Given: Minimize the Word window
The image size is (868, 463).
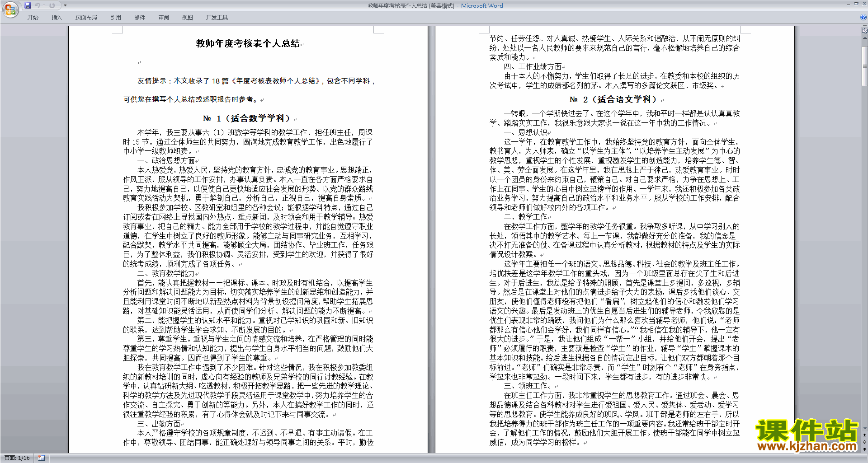Looking at the screenshot, I should [848, 4].
